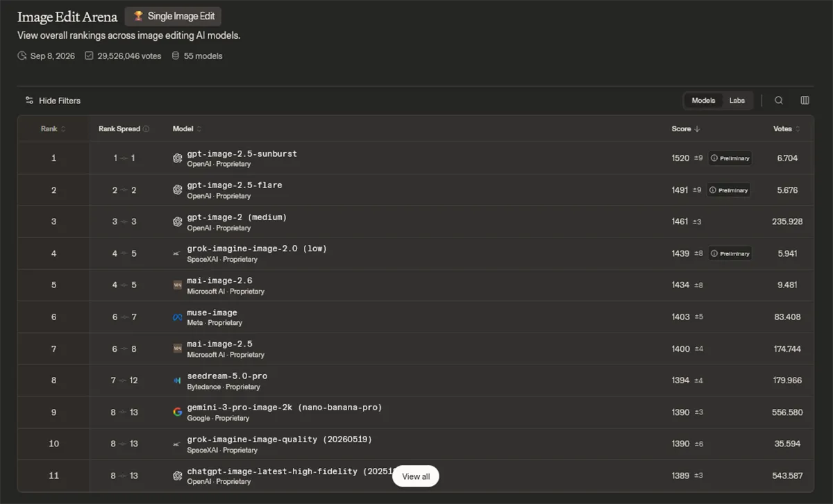Screen dimensions: 833x504
Task: Click the xAI logo beside grok-imagine-image-quality
Action: pos(178,444)
